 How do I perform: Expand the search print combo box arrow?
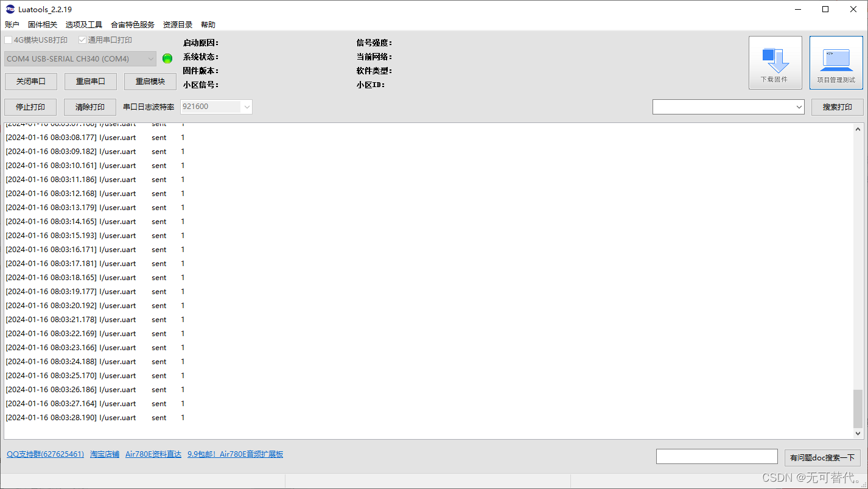point(799,107)
